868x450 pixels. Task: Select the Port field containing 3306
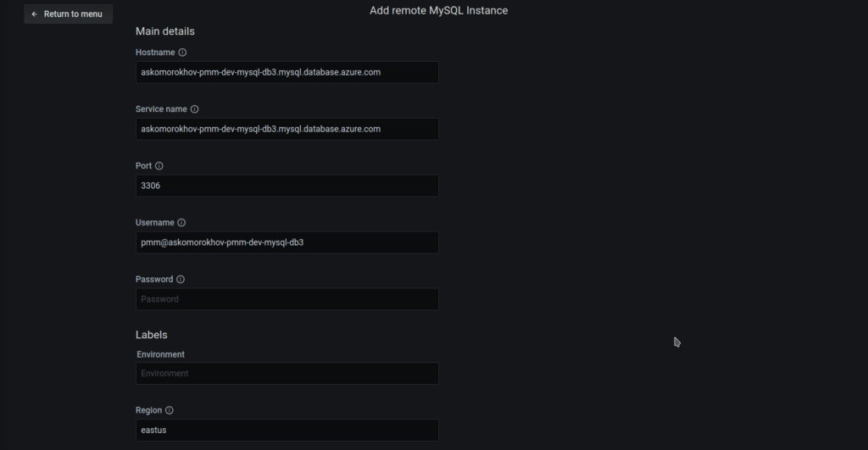(x=287, y=186)
